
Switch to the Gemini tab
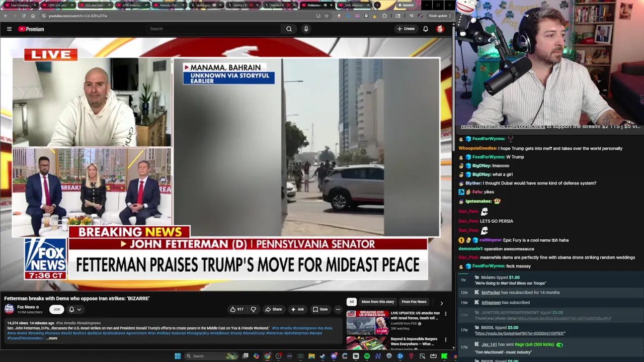407,5
